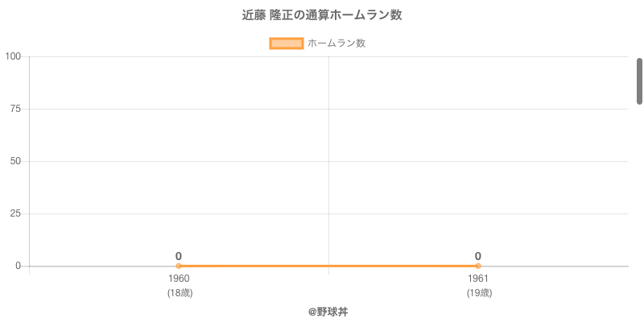Click the @野球丼 credit text

328,311
